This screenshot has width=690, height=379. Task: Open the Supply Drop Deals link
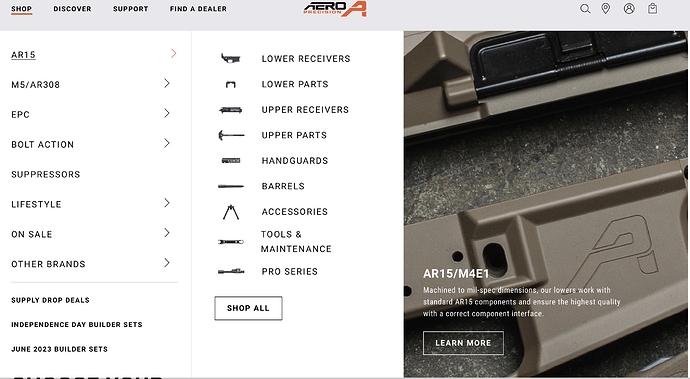click(50, 300)
